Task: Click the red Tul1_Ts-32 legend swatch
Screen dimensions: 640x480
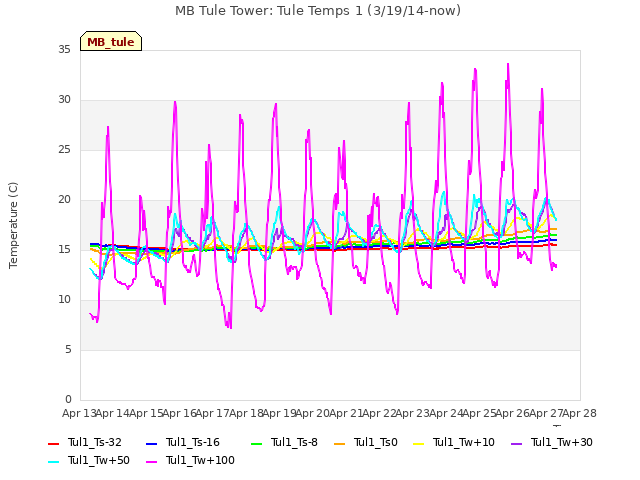Action: coord(53,444)
